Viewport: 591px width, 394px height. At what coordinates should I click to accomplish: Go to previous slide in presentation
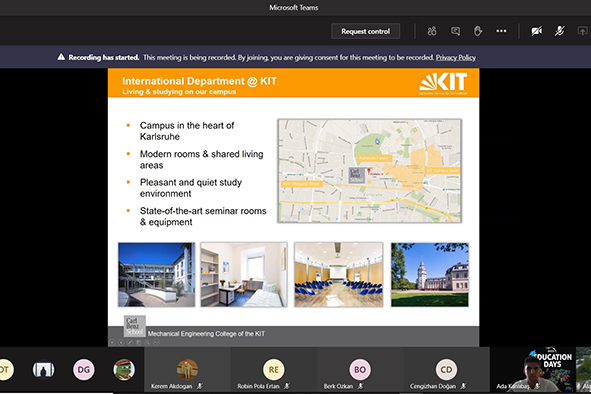(x=112, y=342)
